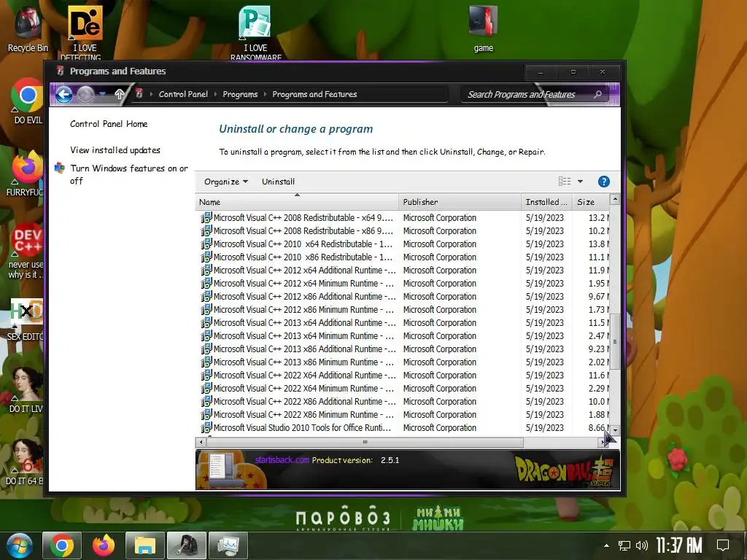Screen dimensions: 747x560
Task: Open File Explorer from the taskbar
Action: point(145,545)
